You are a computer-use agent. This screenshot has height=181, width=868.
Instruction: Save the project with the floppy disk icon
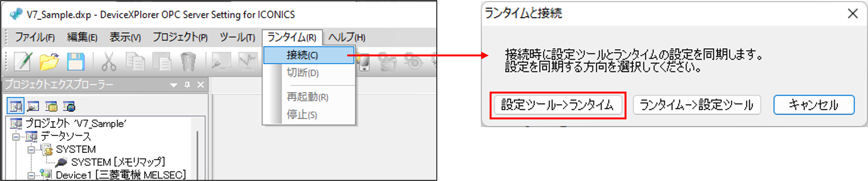76,62
